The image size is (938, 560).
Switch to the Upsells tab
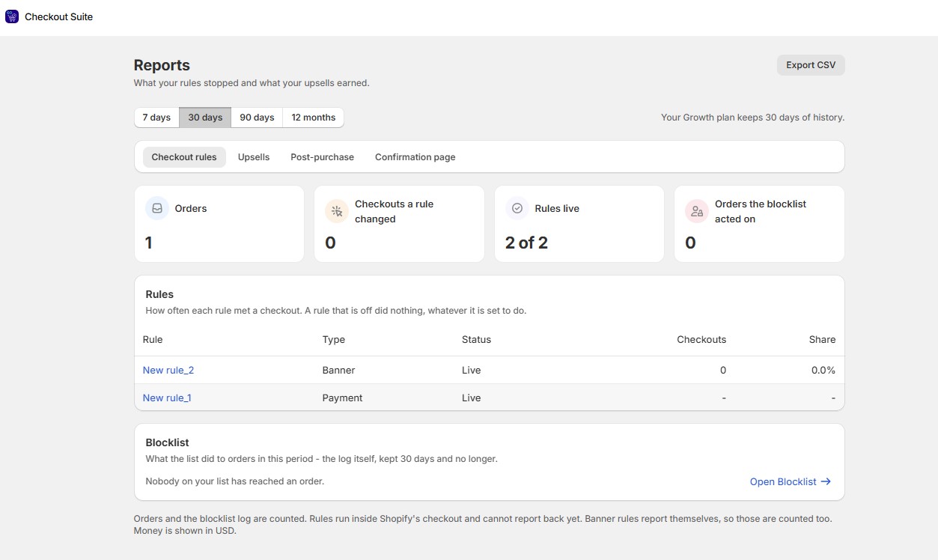(x=254, y=157)
